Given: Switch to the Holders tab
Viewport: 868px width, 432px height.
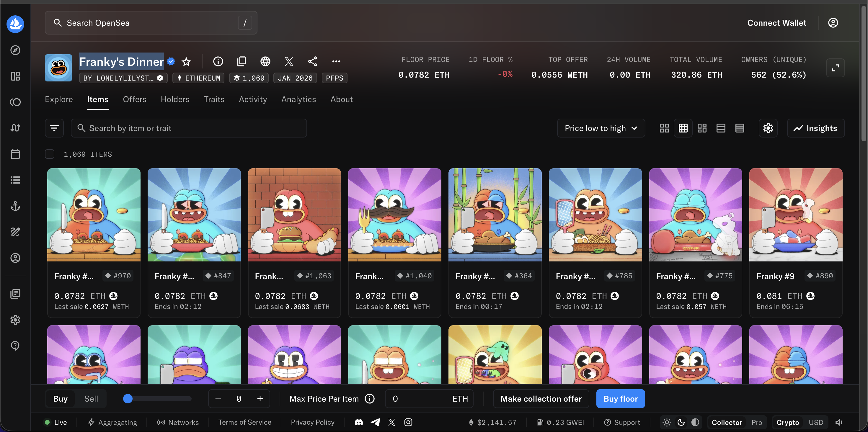Looking at the screenshot, I should tap(175, 99).
